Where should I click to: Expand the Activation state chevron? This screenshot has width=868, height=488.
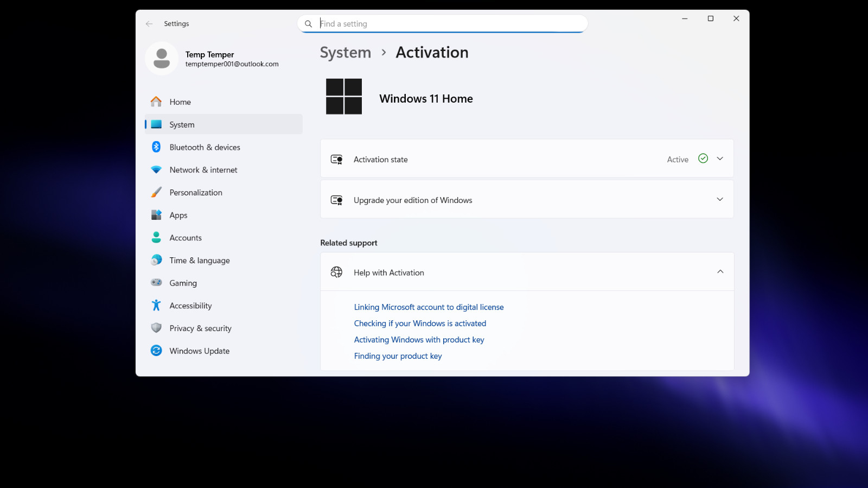tap(720, 159)
